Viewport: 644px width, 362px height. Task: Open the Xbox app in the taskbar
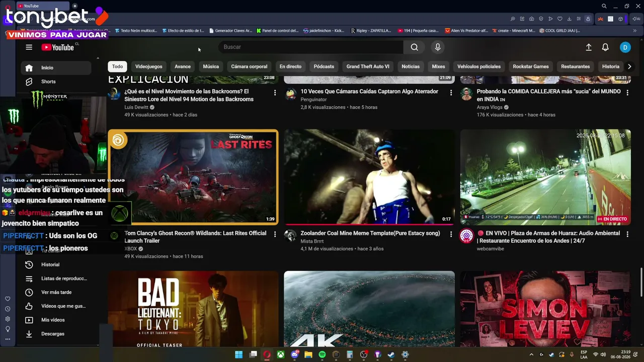(x=281, y=354)
